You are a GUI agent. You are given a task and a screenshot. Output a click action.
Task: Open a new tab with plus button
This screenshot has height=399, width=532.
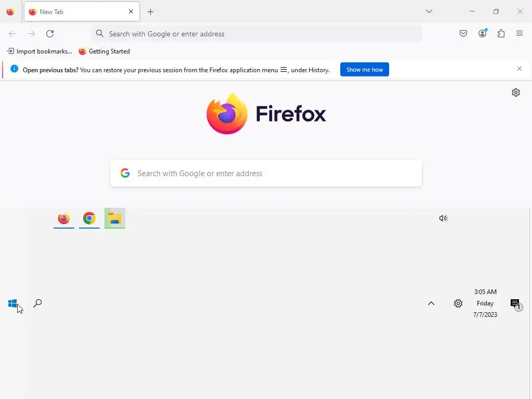point(150,12)
